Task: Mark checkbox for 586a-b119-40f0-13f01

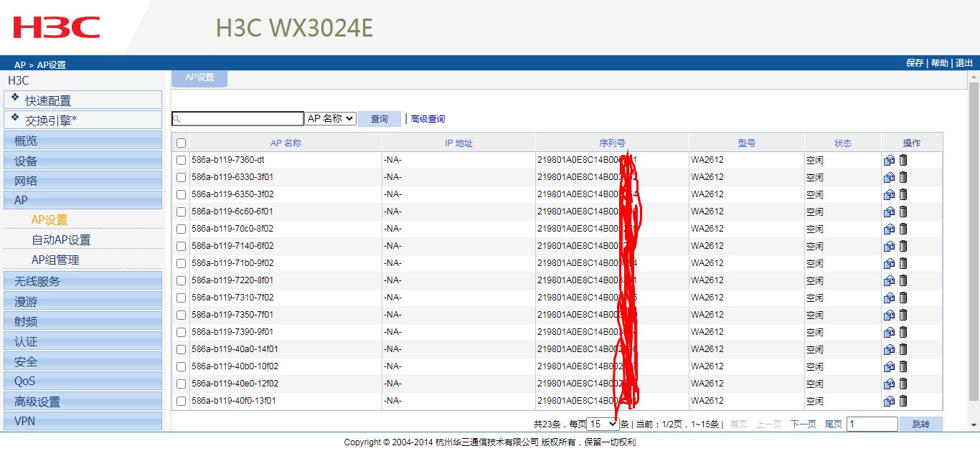Action: point(181,402)
